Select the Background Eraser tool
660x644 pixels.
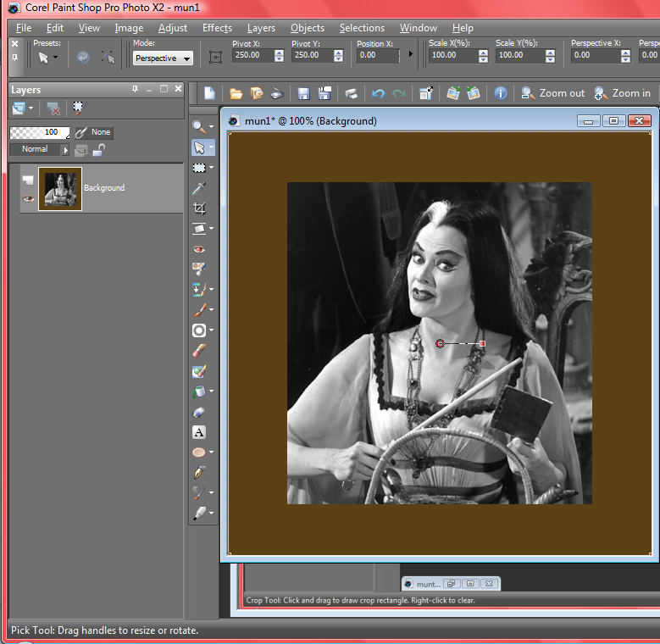[198, 371]
